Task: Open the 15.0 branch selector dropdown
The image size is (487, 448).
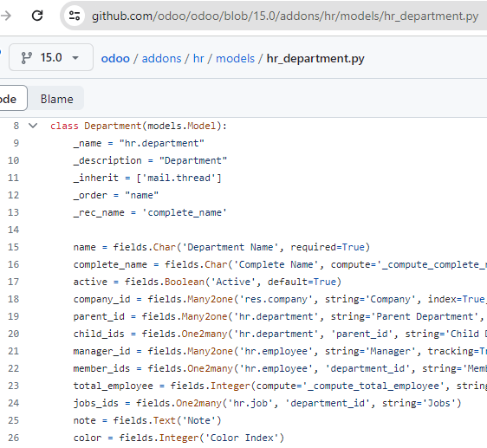Action: [51, 57]
